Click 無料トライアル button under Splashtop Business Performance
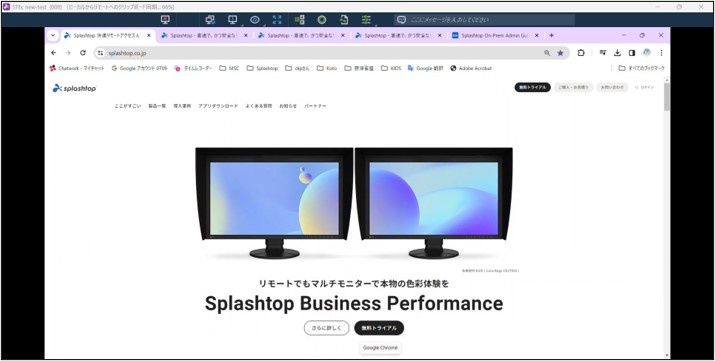 pos(379,328)
